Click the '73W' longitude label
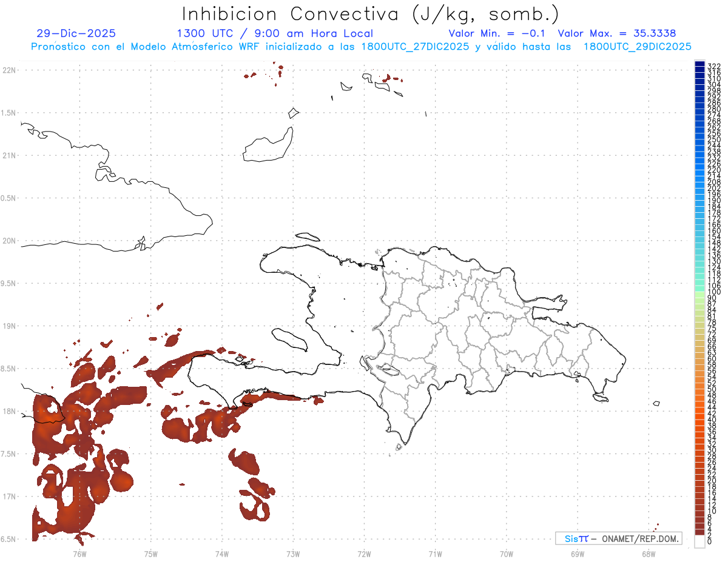 293,554
